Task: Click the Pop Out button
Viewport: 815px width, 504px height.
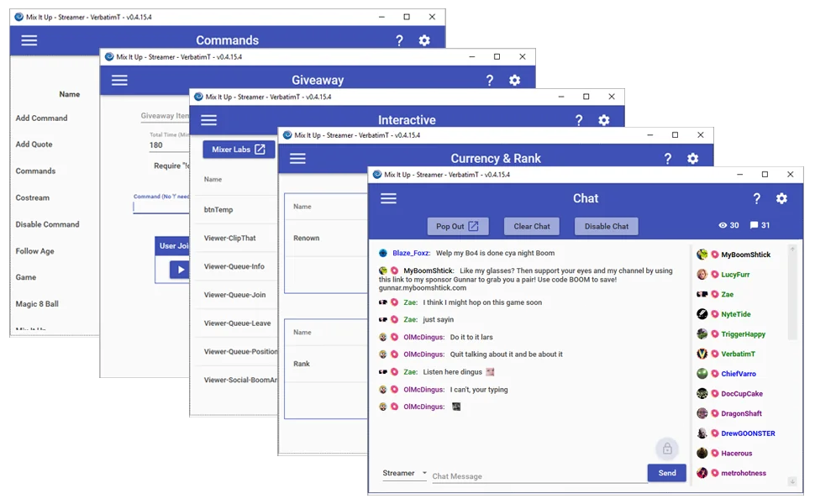Action: tap(457, 226)
